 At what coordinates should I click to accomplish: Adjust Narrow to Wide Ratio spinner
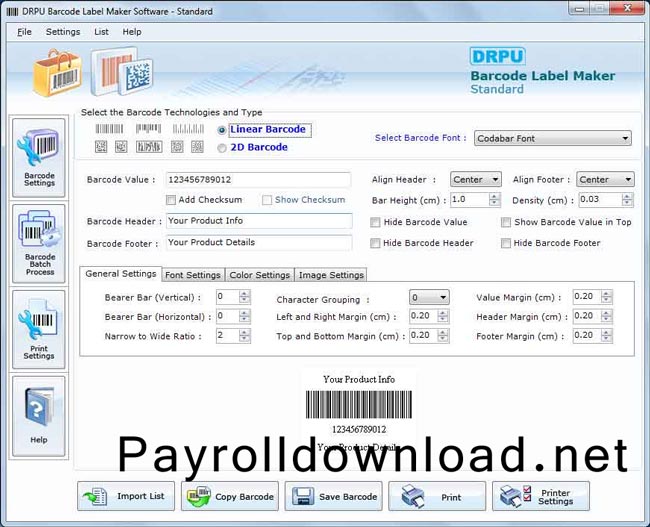click(x=244, y=336)
